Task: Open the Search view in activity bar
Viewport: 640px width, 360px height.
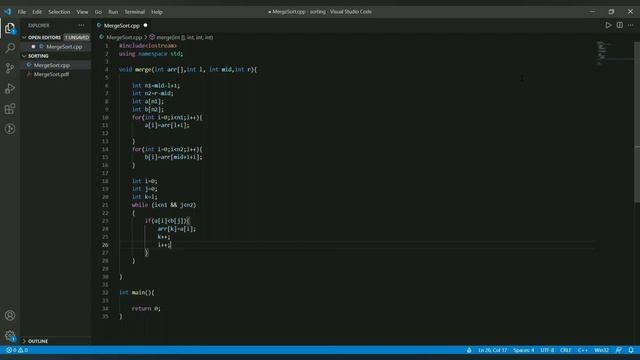Action: point(10,48)
